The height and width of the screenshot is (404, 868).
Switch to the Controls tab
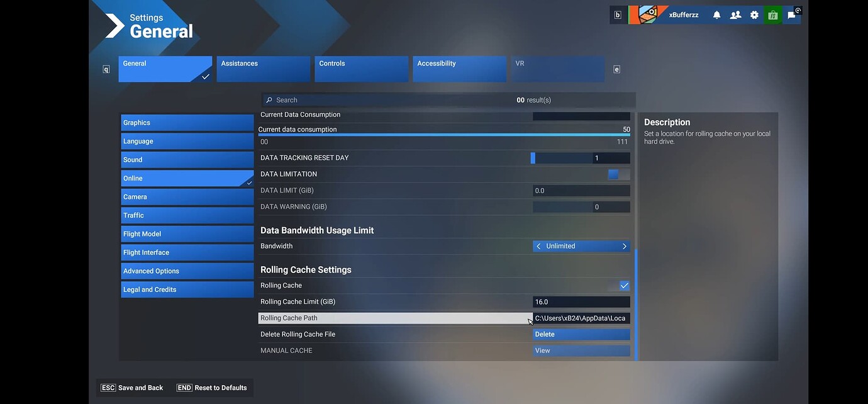coord(361,69)
